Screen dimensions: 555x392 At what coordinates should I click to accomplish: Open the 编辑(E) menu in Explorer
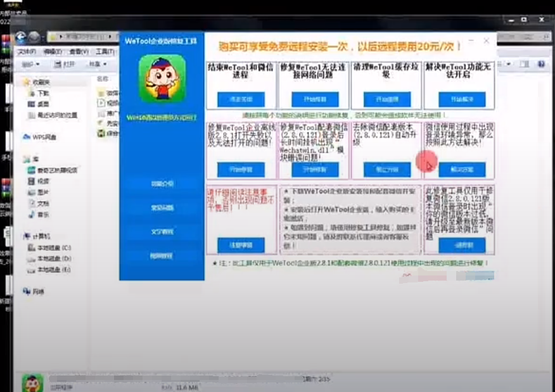(x=53, y=52)
